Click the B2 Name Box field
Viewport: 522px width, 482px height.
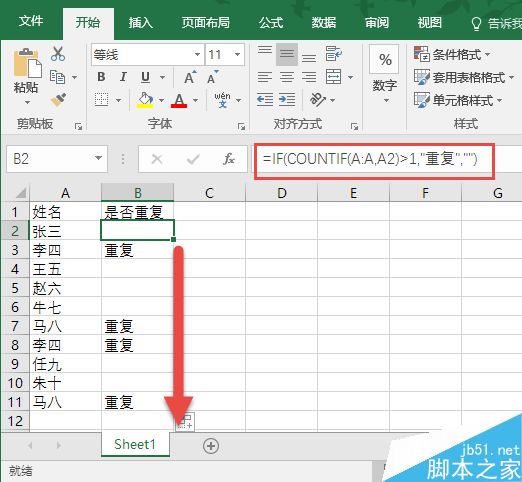tap(49, 159)
